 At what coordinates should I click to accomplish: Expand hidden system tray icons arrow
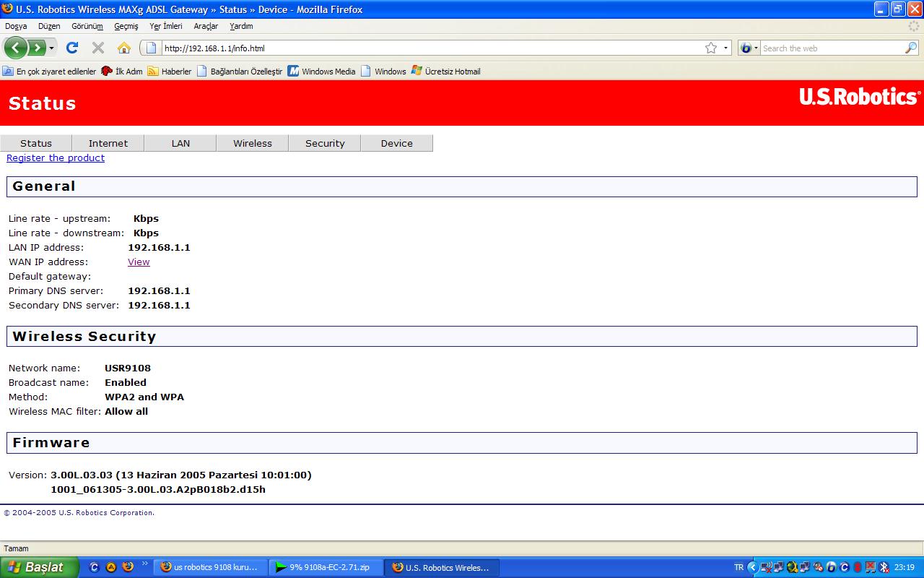coord(752,567)
